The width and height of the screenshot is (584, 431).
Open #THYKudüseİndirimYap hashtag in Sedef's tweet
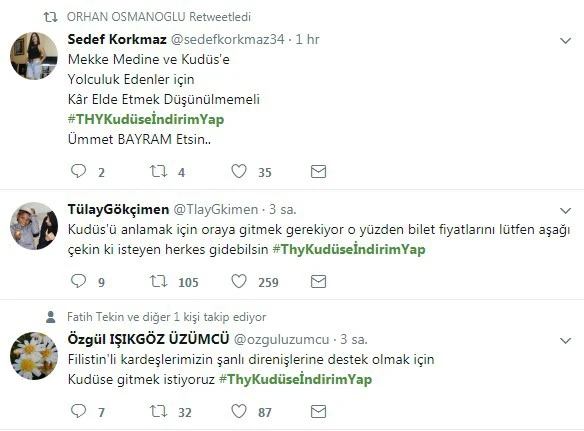(146, 120)
